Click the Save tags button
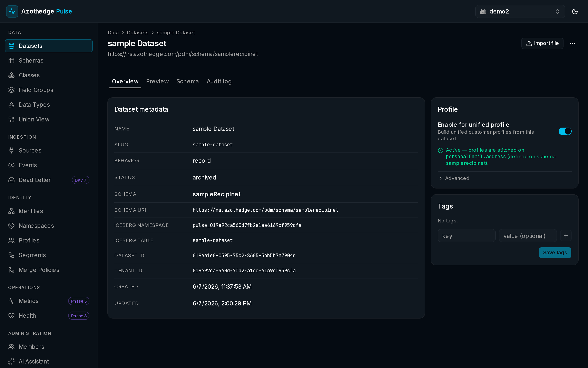Viewport: 588px width, 368px height. click(x=555, y=253)
